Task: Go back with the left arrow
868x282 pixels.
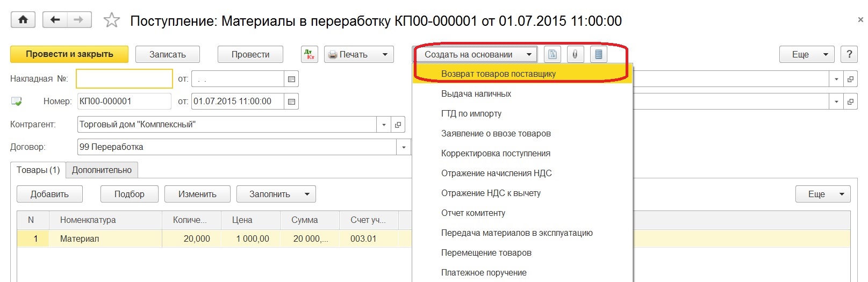Action: coord(55,20)
